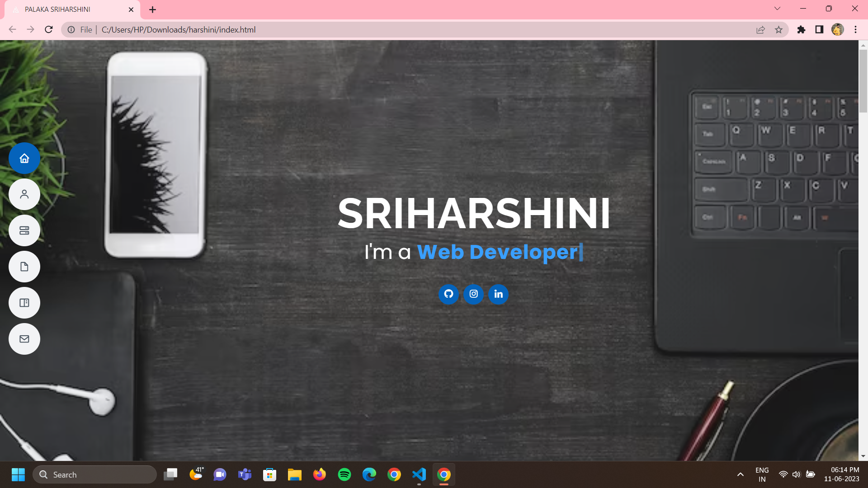The width and height of the screenshot is (868, 488).
Task: Reload the current page
Action: pos(49,29)
